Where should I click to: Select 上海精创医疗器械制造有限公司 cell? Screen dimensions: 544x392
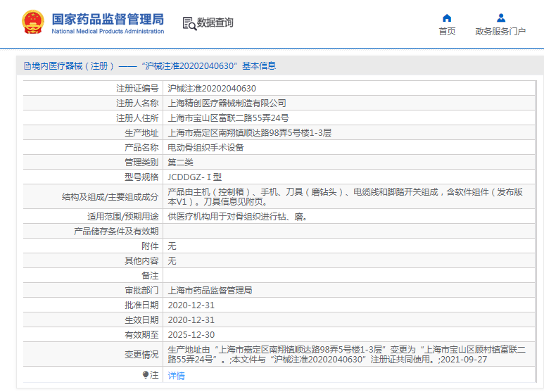tap(227, 103)
